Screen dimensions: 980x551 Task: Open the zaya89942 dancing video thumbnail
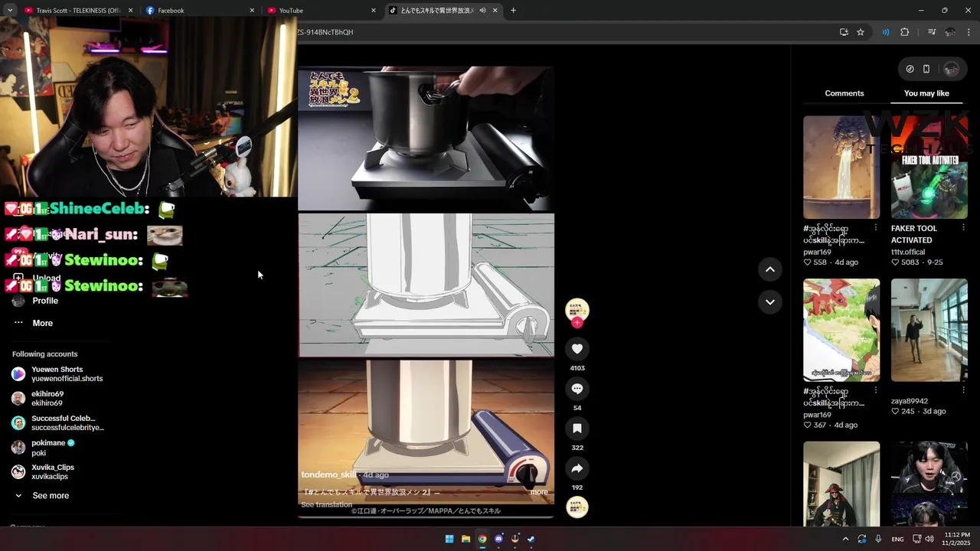(x=929, y=330)
